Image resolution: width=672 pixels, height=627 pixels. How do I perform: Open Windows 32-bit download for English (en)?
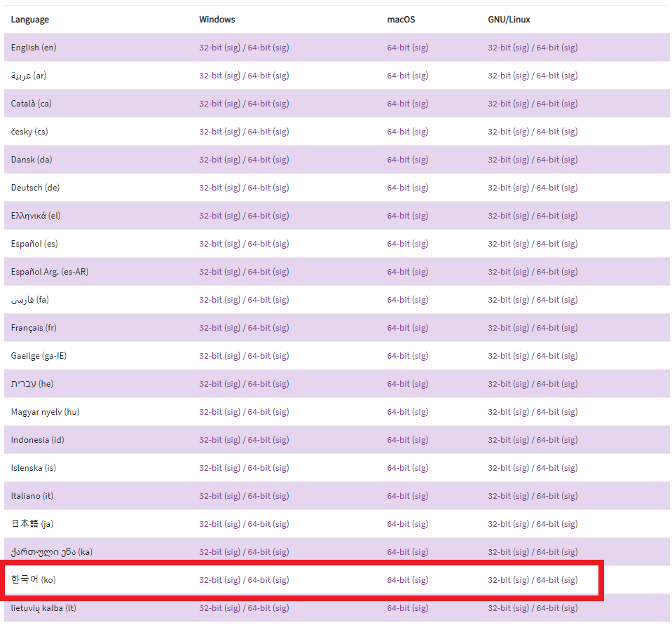coord(210,48)
